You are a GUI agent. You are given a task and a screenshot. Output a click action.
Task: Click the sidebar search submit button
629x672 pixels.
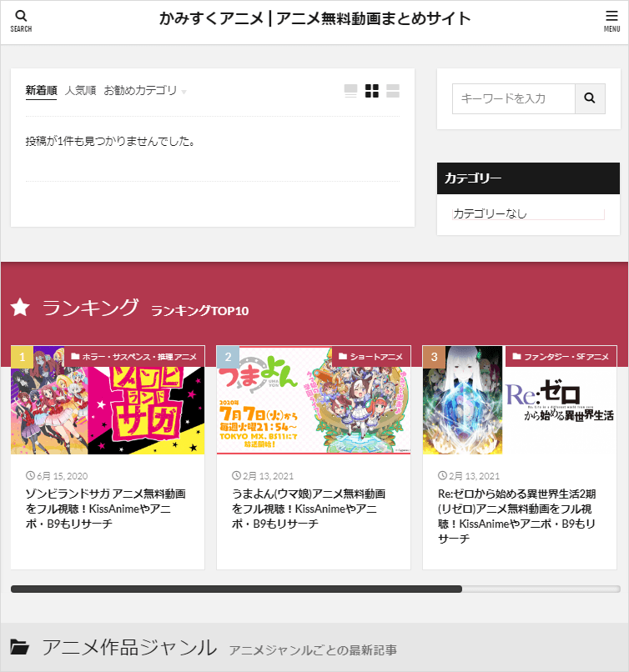pos(590,98)
